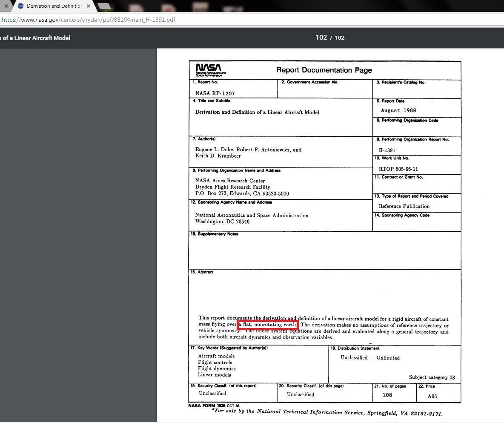Viewport: 504px width, 423px height.
Task: Click the current page number field showing 102
Action: coord(321,37)
